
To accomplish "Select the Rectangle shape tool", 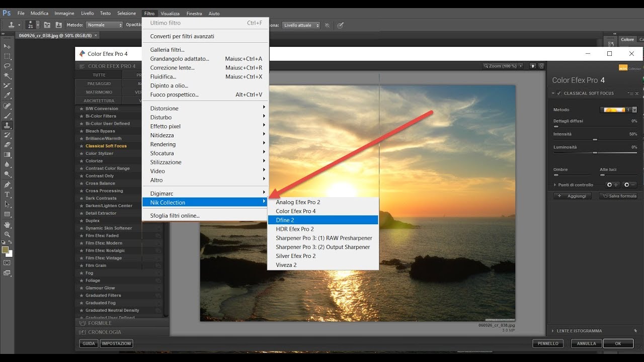I will [x=7, y=214].
